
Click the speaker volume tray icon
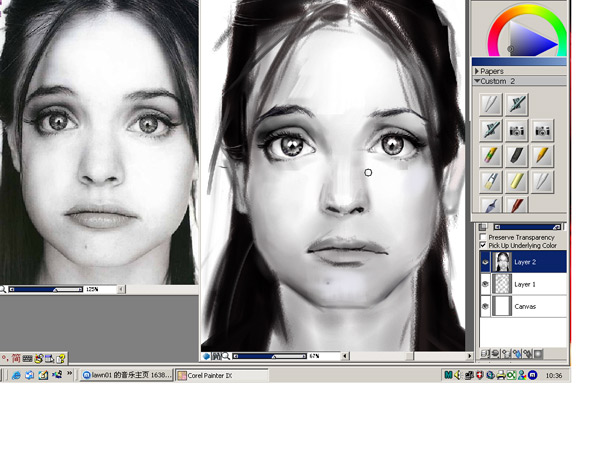coord(457,375)
